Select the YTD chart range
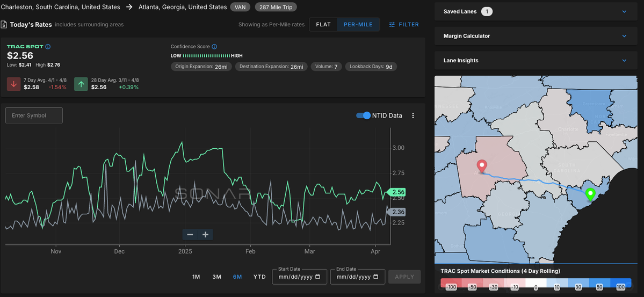Screen dimensions: 644x297 pos(259,277)
